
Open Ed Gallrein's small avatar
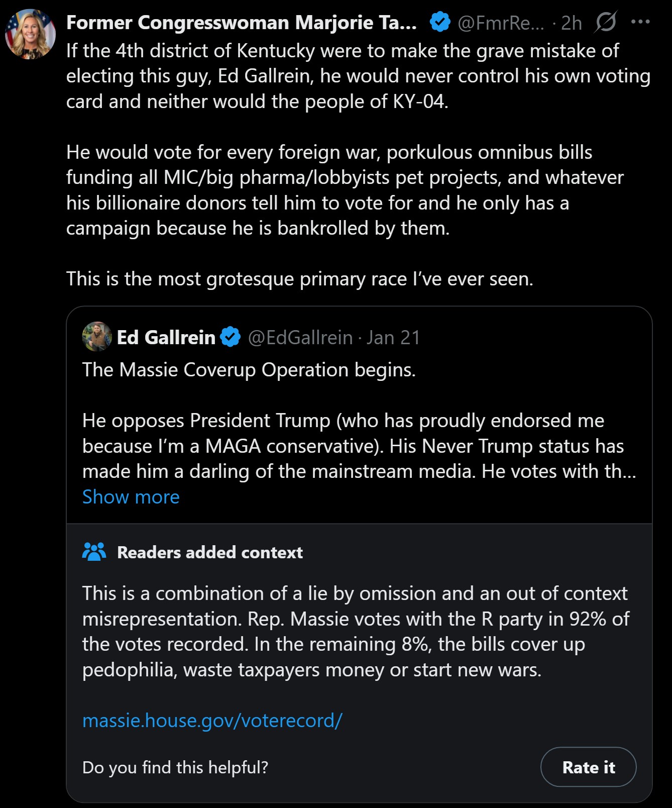[97, 337]
